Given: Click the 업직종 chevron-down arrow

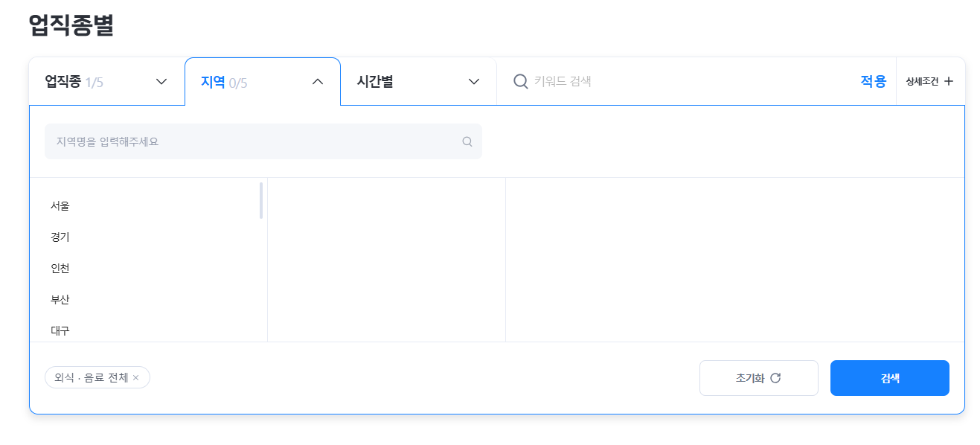Looking at the screenshot, I should (161, 82).
